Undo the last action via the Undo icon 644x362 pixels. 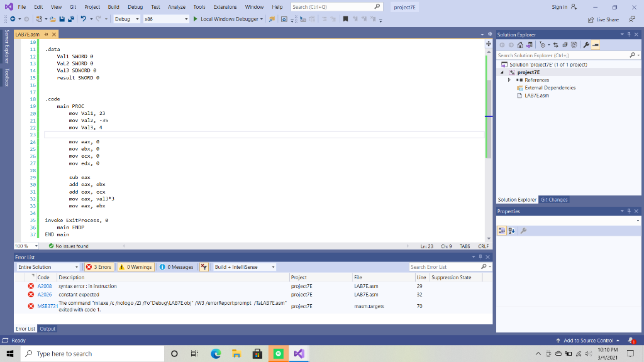[x=84, y=19]
